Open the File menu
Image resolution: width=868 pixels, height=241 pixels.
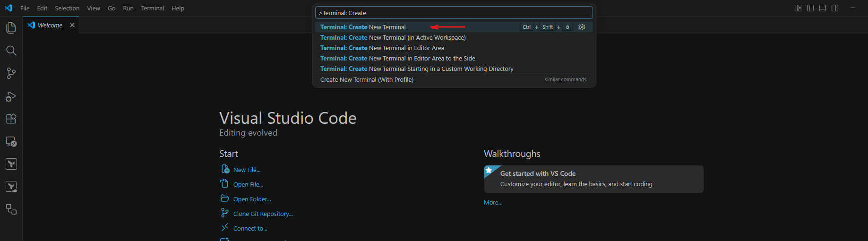(x=25, y=8)
